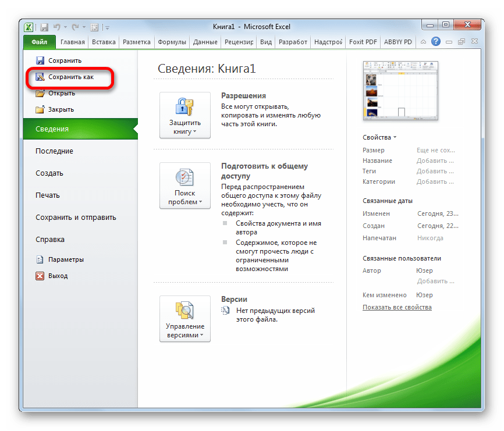
Task: Exit Excel using Выход
Action: tap(58, 276)
